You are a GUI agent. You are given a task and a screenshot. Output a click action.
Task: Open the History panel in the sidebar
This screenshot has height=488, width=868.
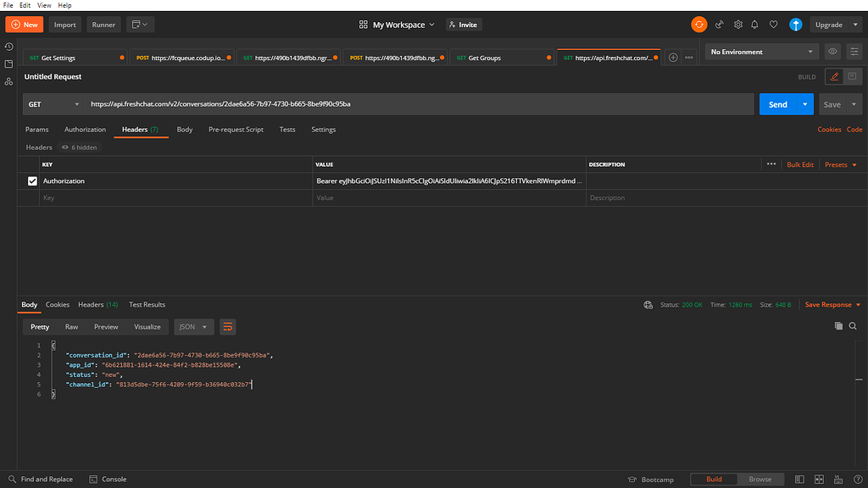[x=8, y=47]
